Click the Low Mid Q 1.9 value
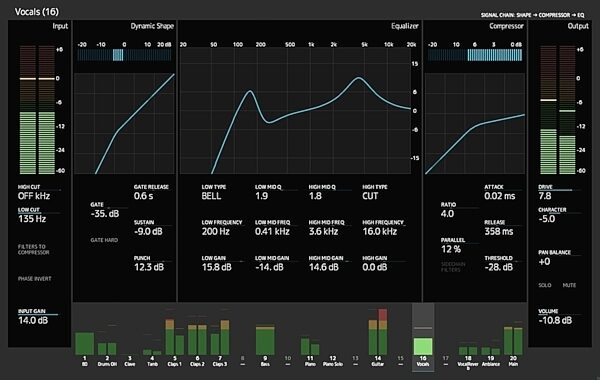Screen dimensions: 600x380 point(261,196)
